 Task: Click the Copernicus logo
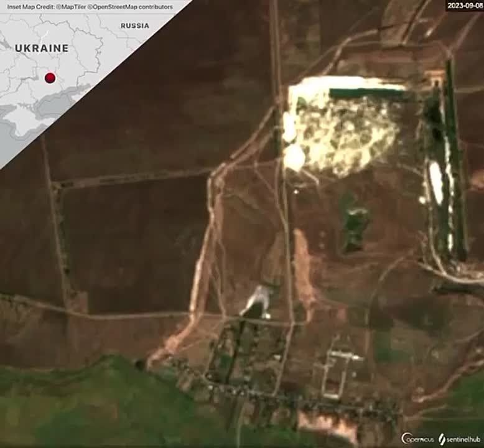417,438
